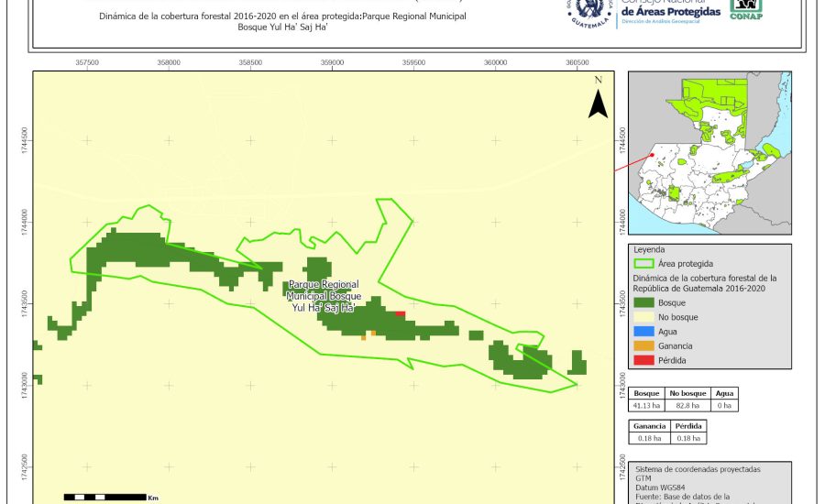Click the Parque Regional Municipal map label

pos(323,297)
